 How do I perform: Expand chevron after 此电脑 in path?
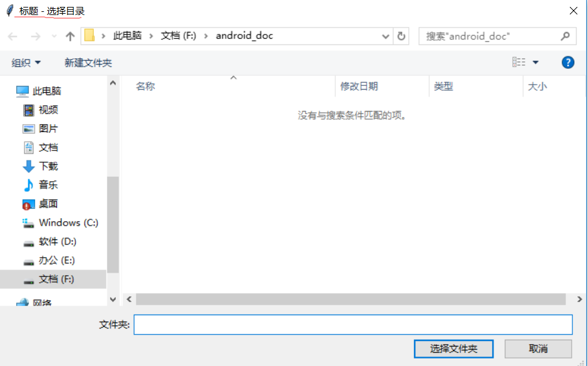pos(151,36)
